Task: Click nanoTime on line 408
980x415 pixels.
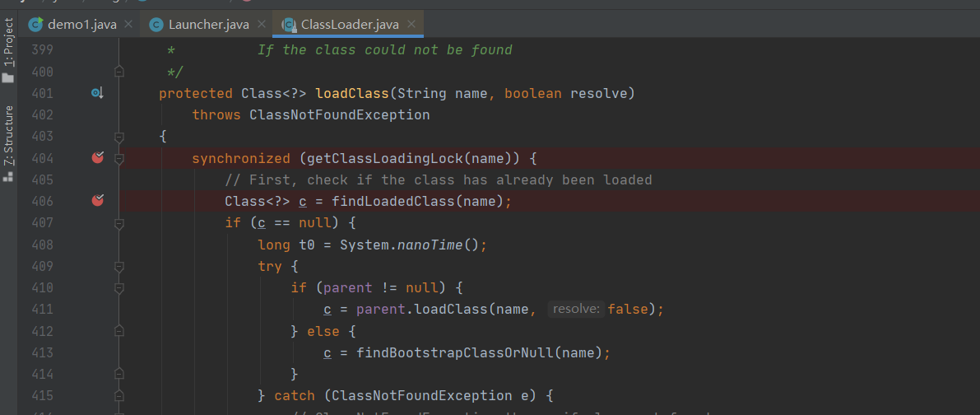Action: (x=430, y=245)
